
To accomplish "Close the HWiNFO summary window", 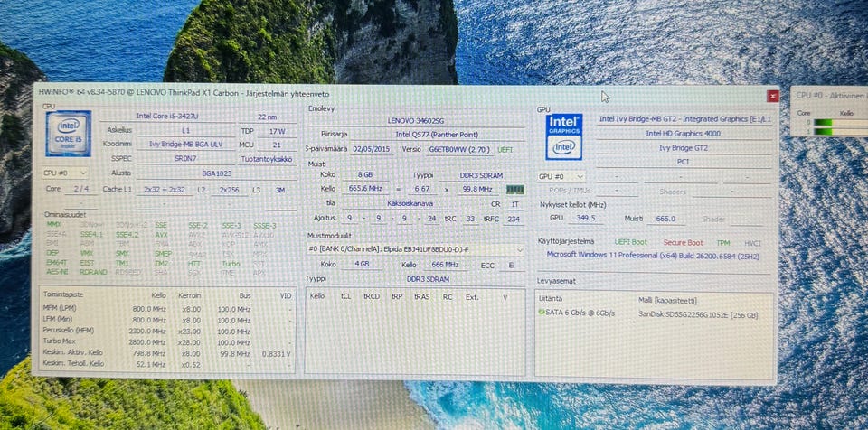I will tap(772, 97).
